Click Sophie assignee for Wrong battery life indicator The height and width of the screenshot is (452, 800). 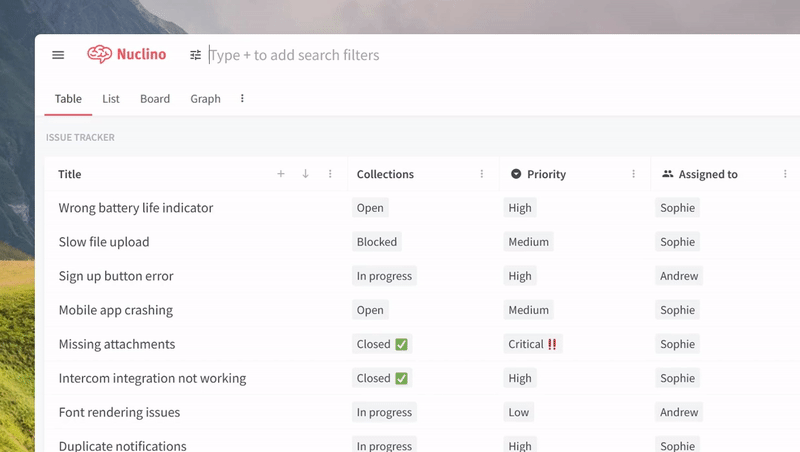[x=678, y=208]
